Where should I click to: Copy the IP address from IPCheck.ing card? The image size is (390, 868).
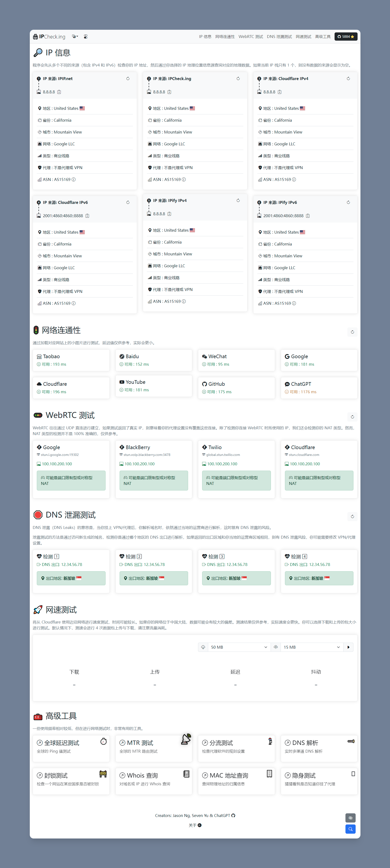coord(169,92)
